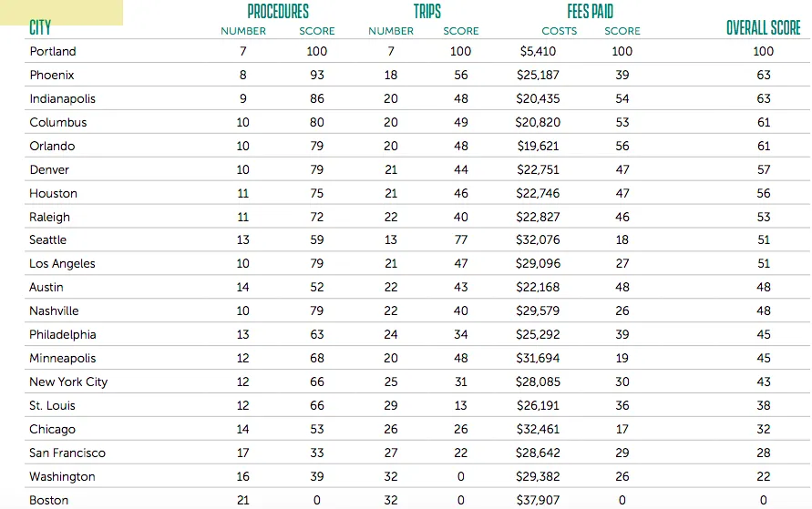Image resolution: width=812 pixels, height=509 pixels.
Task: Click the CITY column header
Action: [40, 28]
